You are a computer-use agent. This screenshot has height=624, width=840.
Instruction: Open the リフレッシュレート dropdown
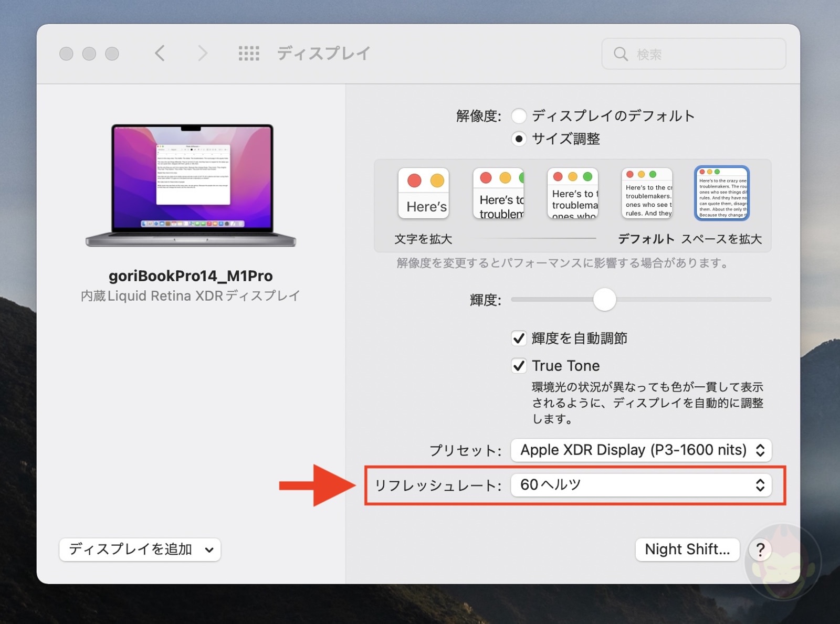point(641,485)
